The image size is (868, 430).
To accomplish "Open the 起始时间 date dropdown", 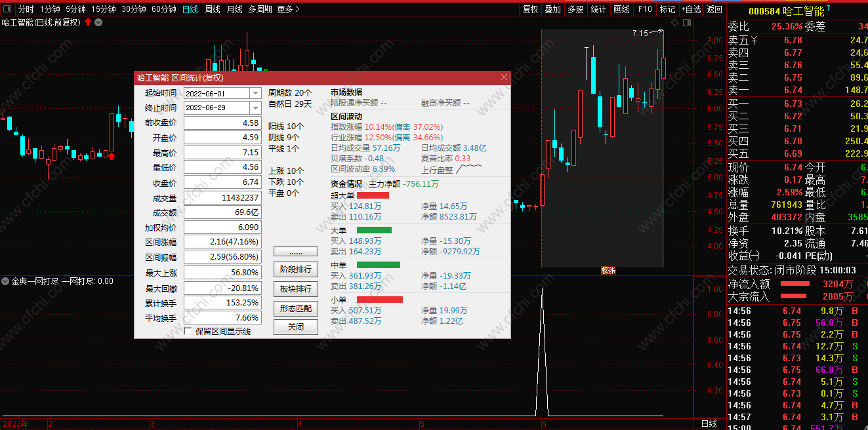I will (x=255, y=94).
